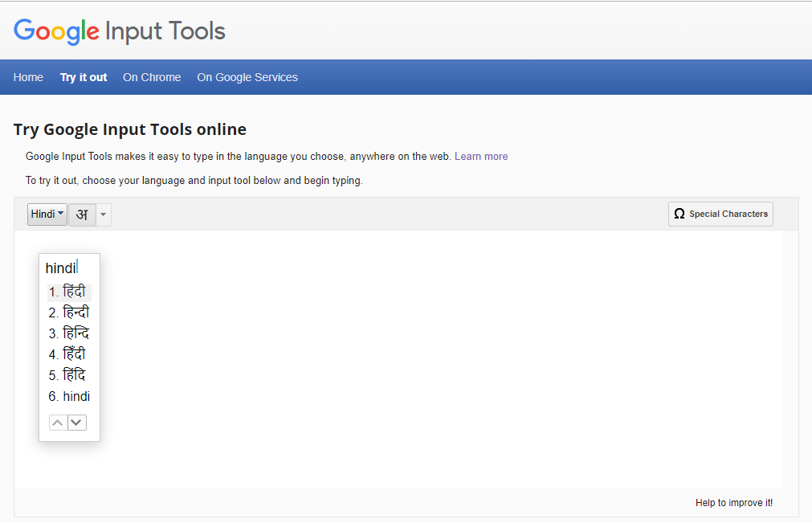Follow the Learn more link
The image size is (812, 523).
pyautogui.click(x=481, y=157)
